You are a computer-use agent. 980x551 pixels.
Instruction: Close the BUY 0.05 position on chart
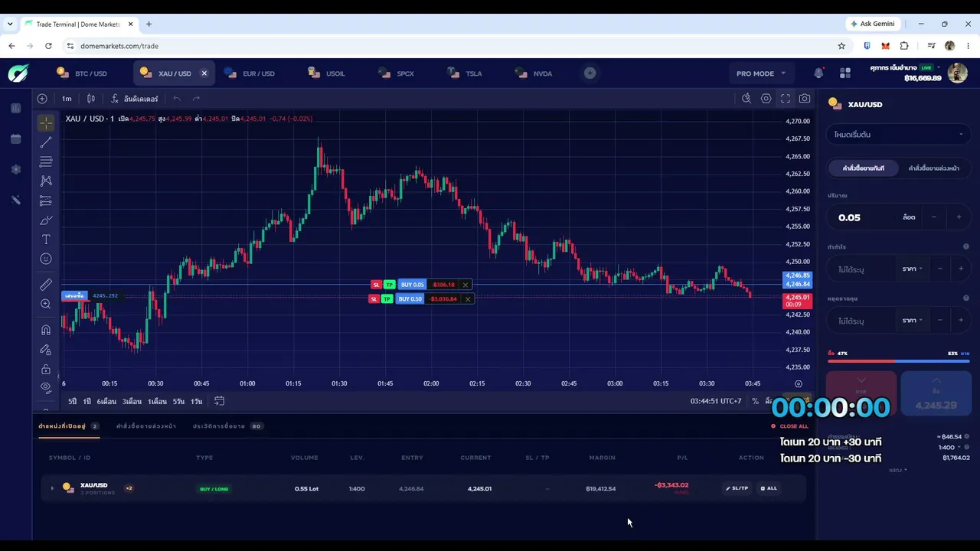tap(465, 285)
